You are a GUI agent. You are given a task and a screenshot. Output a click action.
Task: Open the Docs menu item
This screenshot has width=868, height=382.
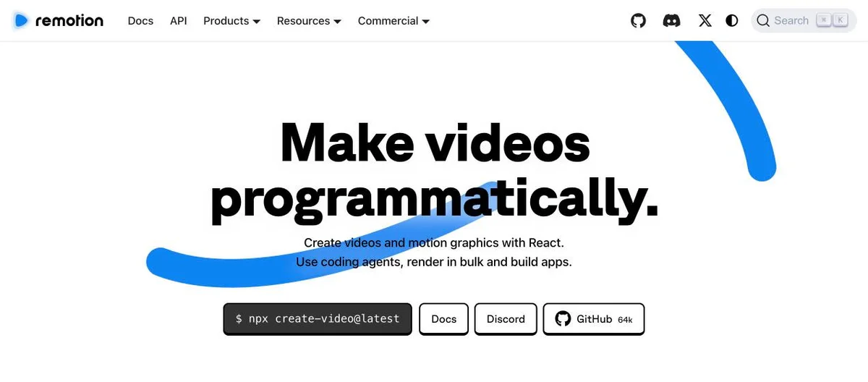pyautogui.click(x=140, y=20)
